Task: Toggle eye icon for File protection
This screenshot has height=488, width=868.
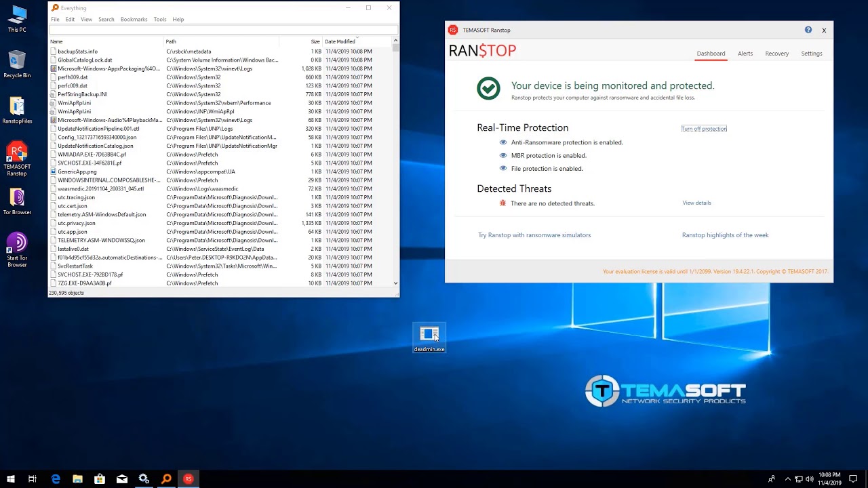Action: tap(503, 168)
